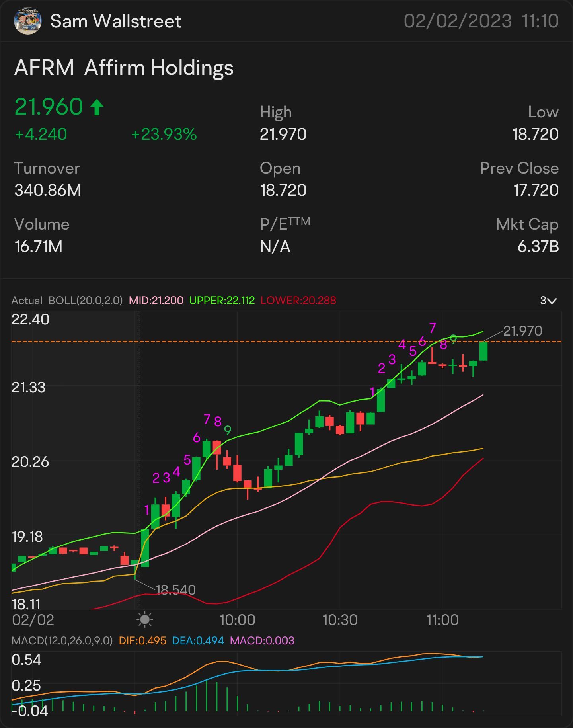Tap the green up arrow beside price

pos(97,107)
